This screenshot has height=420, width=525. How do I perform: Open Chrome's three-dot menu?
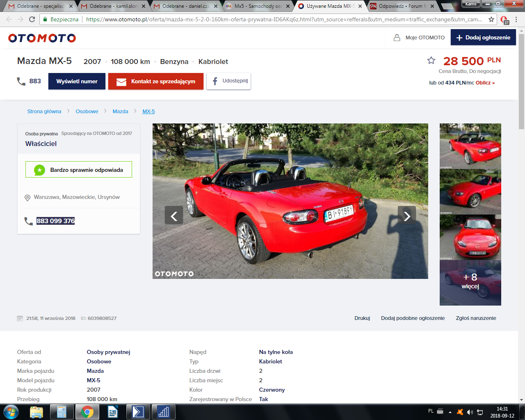point(516,19)
